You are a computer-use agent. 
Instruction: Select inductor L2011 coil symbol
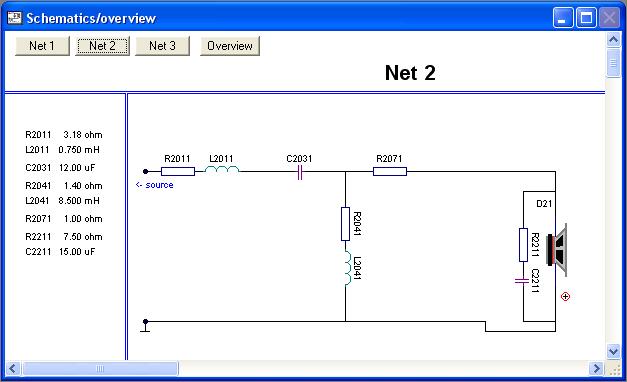pos(222,170)
